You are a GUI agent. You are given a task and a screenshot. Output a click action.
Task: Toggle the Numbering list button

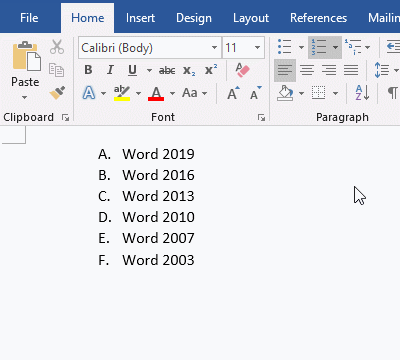click(x=319, y=47)
